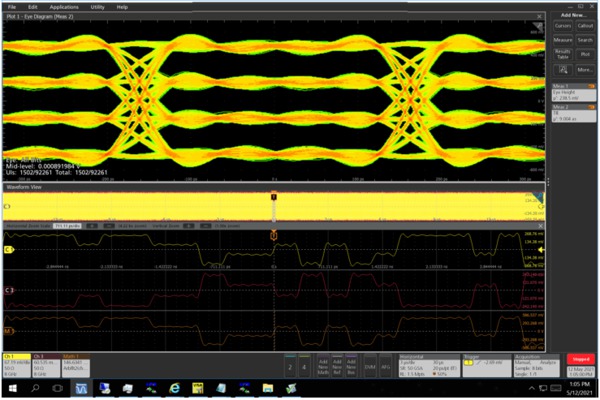This screenshot has height=400, width=600.
Task: Open the Measure panel
Action: pos(562,39)
